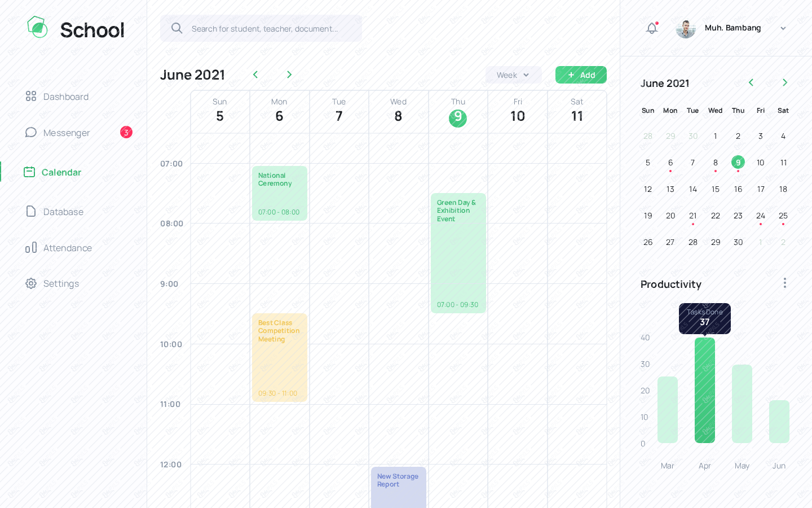Select June 24 in the mini calendar

(x=761, y=216)
